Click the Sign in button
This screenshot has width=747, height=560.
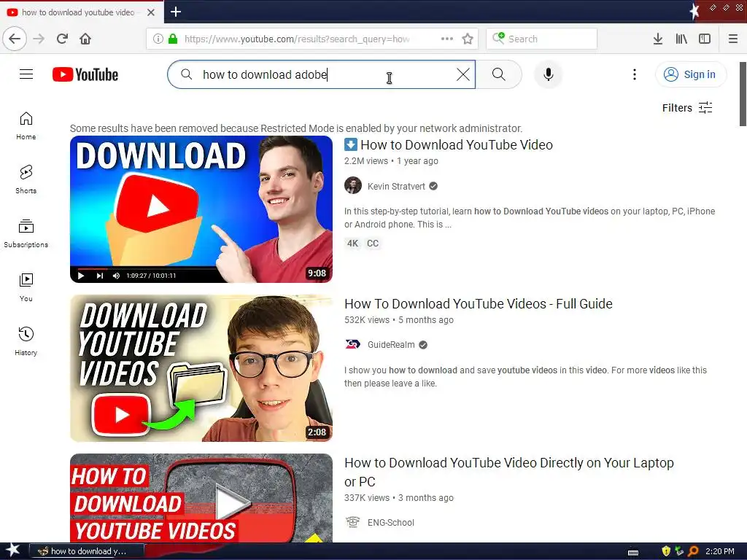[691, 74]
